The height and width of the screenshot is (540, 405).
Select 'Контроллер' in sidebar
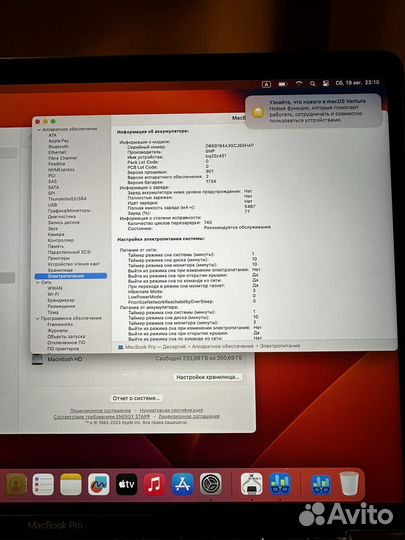click(61, 240)
